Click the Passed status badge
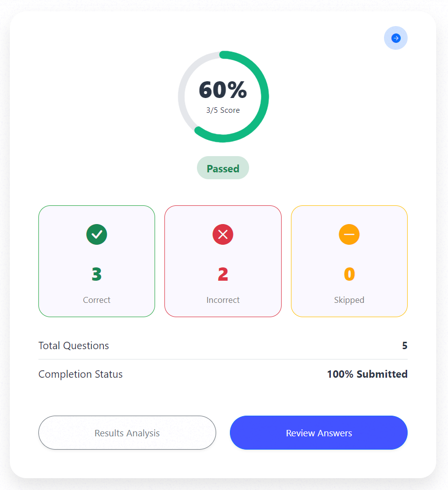448x490 pixels. click(223, 168)
